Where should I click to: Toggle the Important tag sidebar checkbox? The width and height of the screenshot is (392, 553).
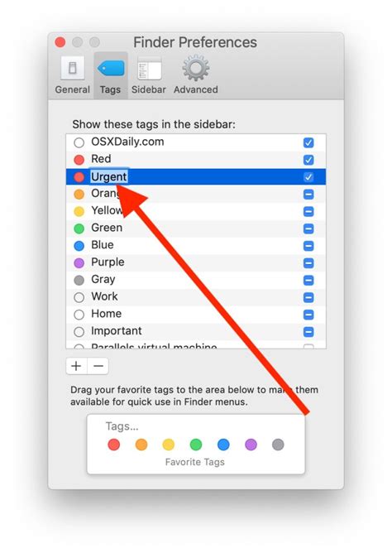pos(308,331)
